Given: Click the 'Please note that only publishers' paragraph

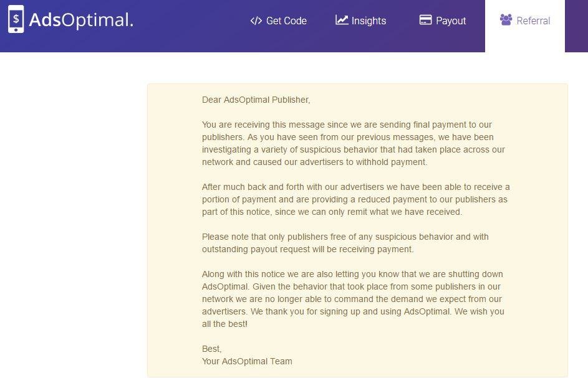Looking at the screenshot, I should click(x=345, y=243).
